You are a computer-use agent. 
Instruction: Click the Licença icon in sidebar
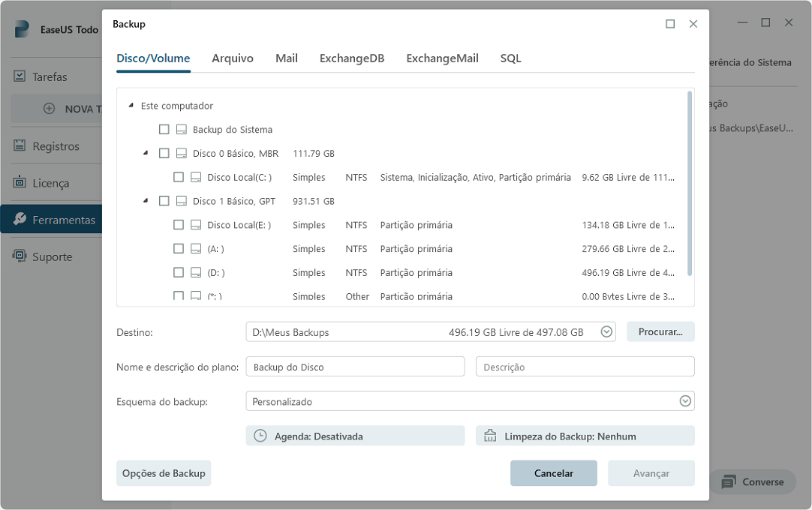[20, 183]
